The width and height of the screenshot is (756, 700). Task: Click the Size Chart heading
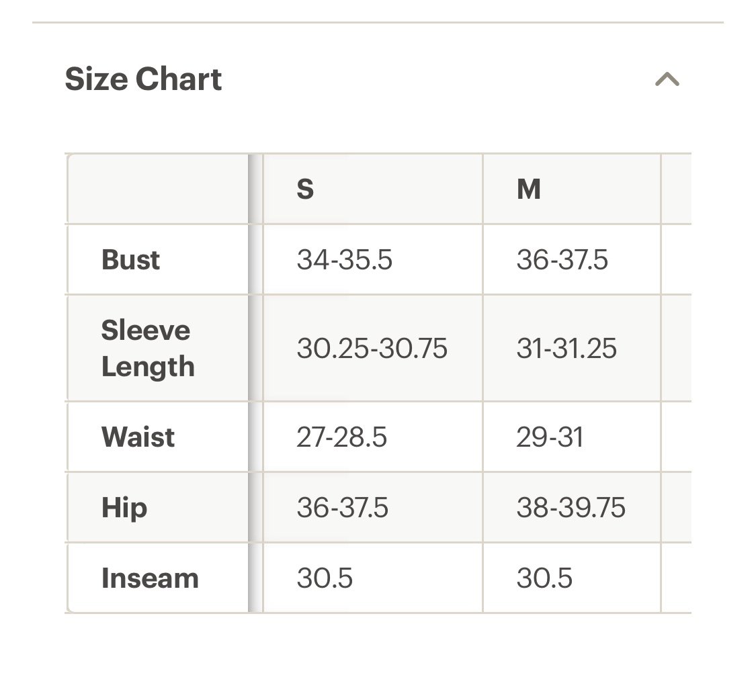pos(143,79)
